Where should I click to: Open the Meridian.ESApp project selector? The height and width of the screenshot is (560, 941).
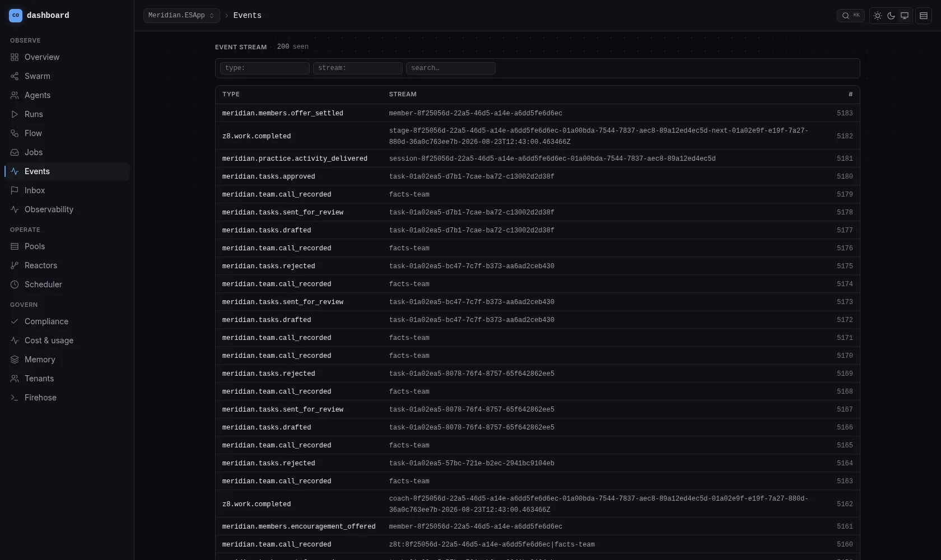click(181, 16)
